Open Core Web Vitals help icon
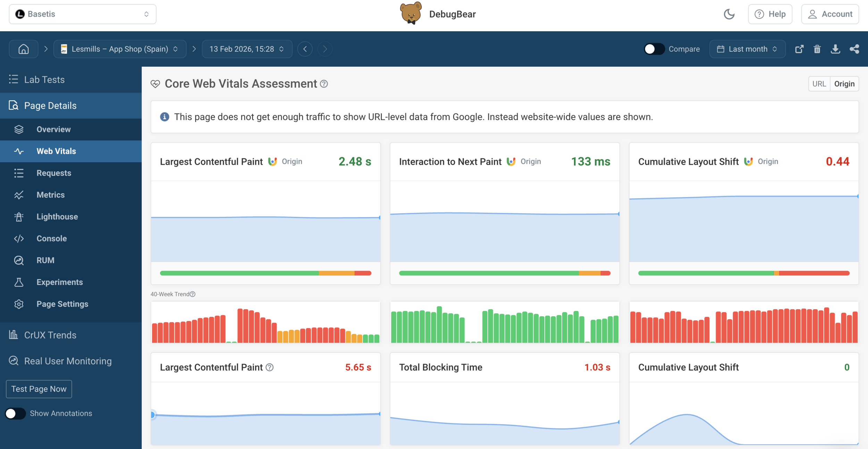The height and width of the screenshot is (449, 868). 324,84
